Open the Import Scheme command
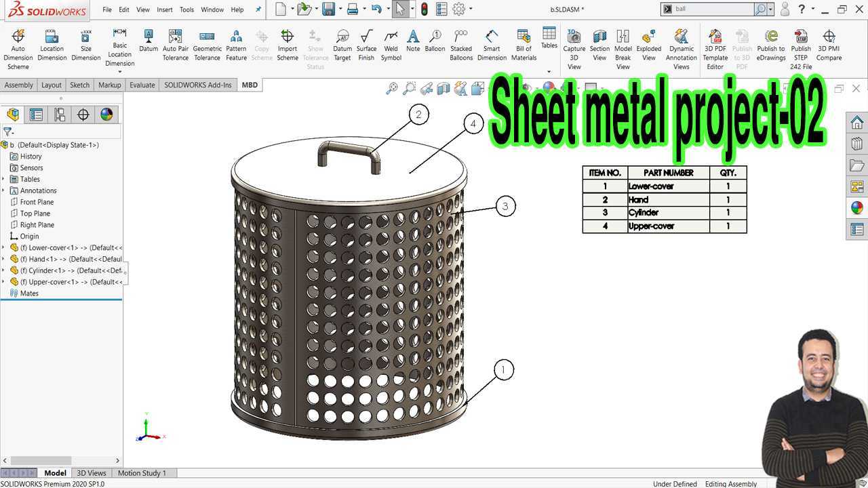The image size is (868, 488). (x=288, y=45)
